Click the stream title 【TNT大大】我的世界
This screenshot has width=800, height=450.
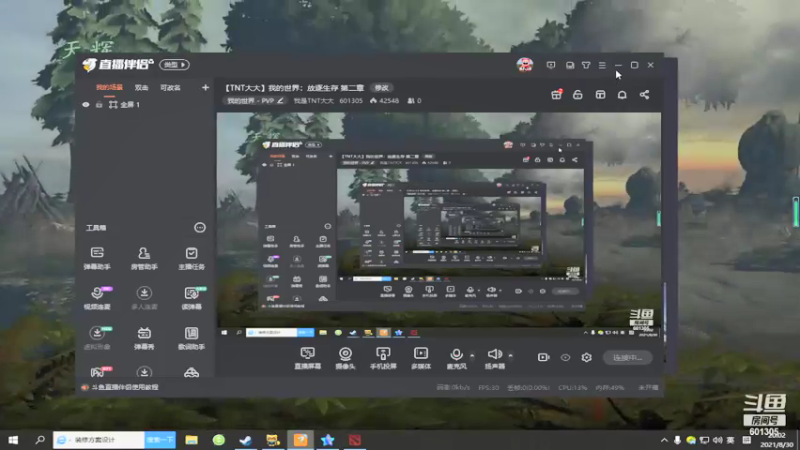tap(294, 88)
